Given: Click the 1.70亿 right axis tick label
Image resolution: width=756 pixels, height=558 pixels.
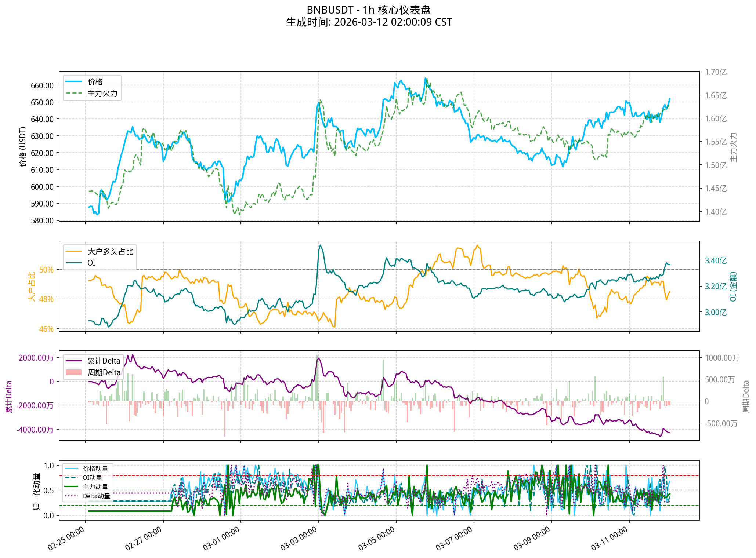Looking at the screenshot, I should click(x=716, y=72).
